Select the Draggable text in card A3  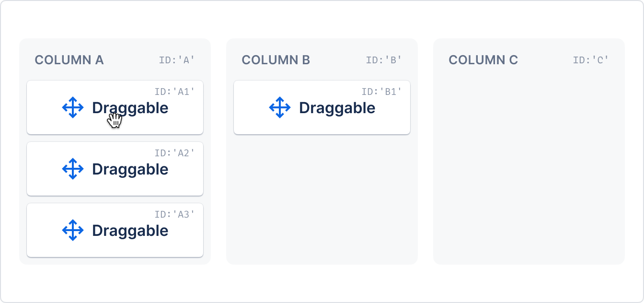tap(130, 231)
